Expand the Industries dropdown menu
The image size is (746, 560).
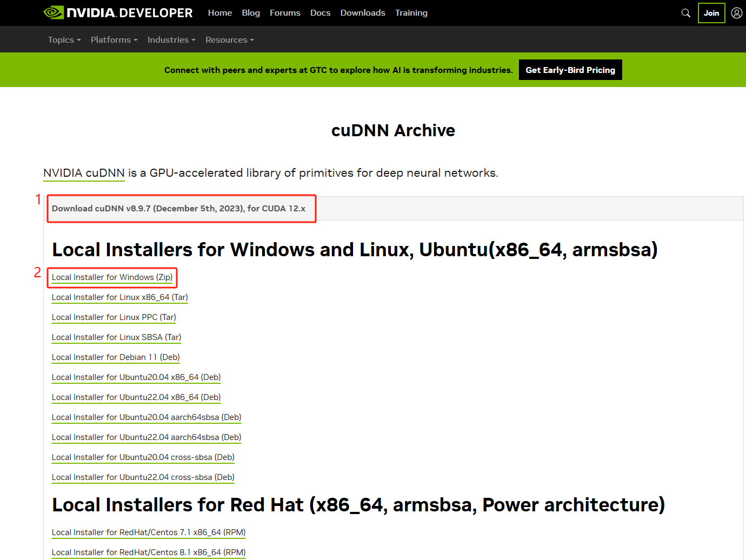pos(171,40)
